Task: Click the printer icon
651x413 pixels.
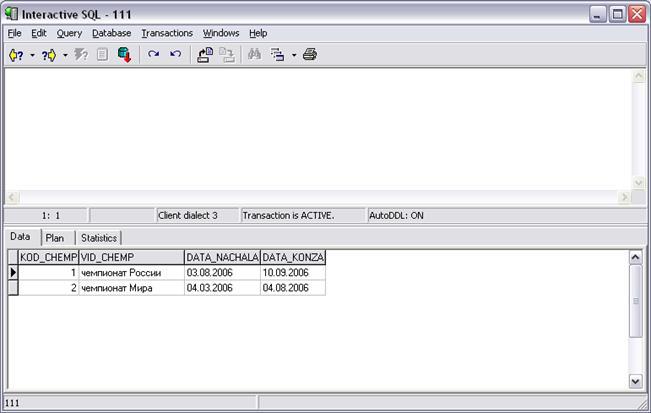Action: tap(310, 55)
